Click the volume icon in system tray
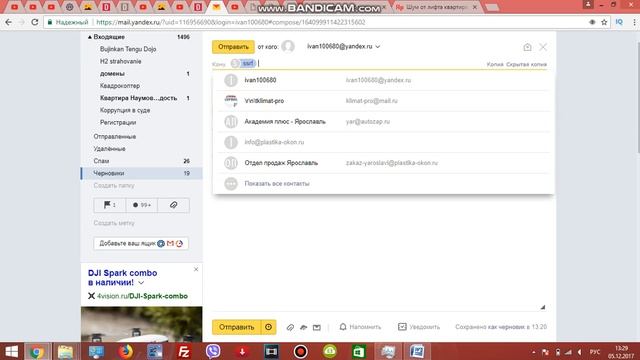This screenshot has height=360, width=640. click(579, 352)
